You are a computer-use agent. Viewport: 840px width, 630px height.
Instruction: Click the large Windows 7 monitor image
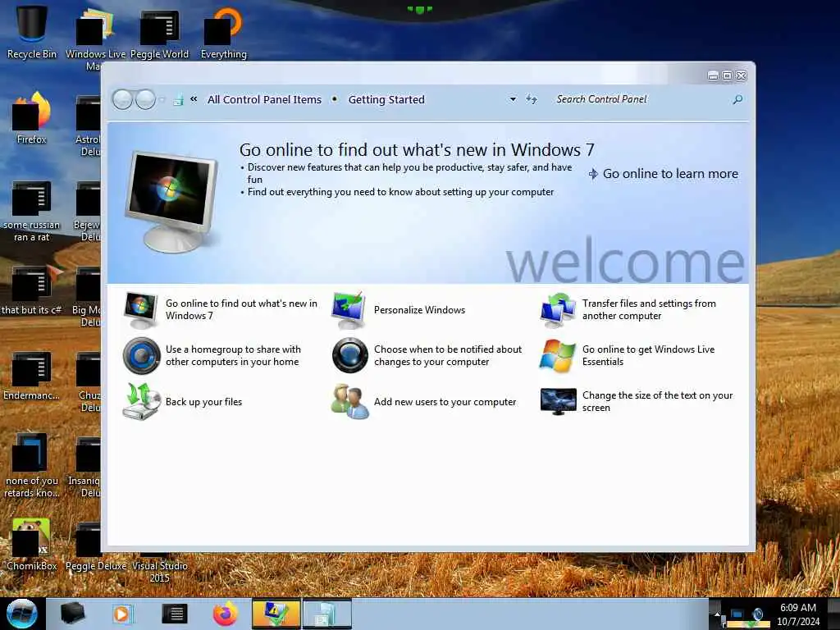(x=172, y=202)
